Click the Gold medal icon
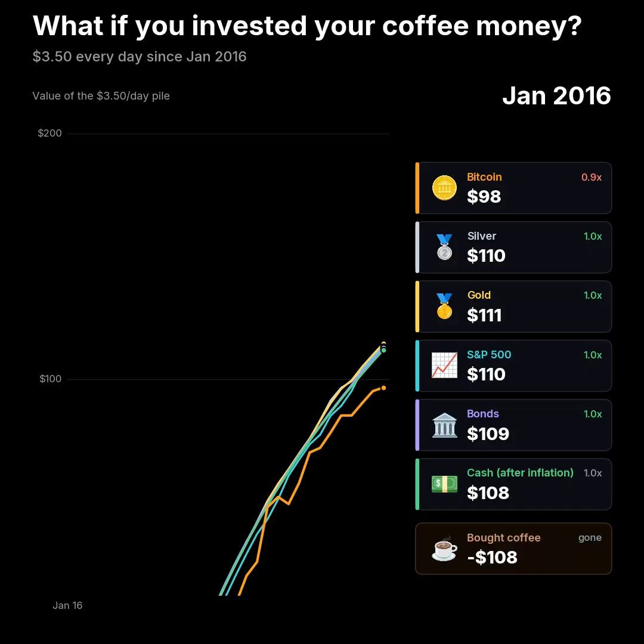Screen dimensions: 644x644 coord(444,306)
